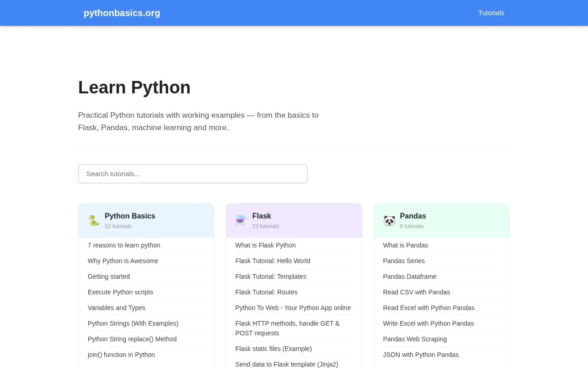This screenshot has height=368, width=588.
Task: Click the flask emoji icon on the Flask card
Action: coord(241,221)
